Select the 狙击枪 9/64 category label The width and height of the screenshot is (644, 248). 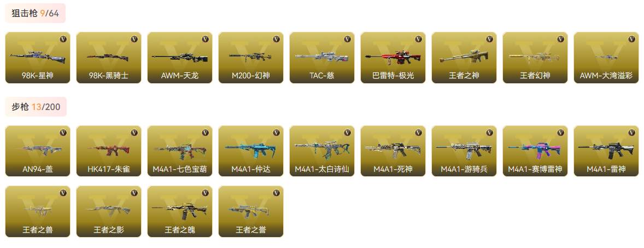point(36,13)
